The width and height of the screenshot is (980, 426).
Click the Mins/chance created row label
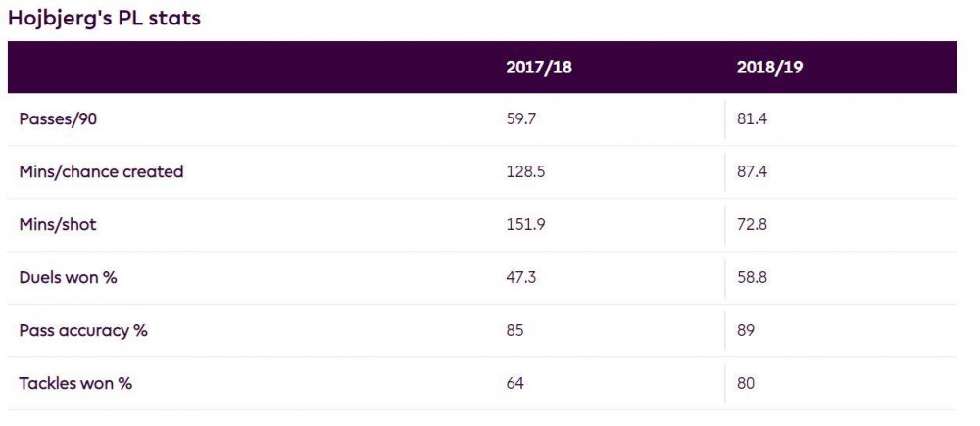(x=101, y=172)
